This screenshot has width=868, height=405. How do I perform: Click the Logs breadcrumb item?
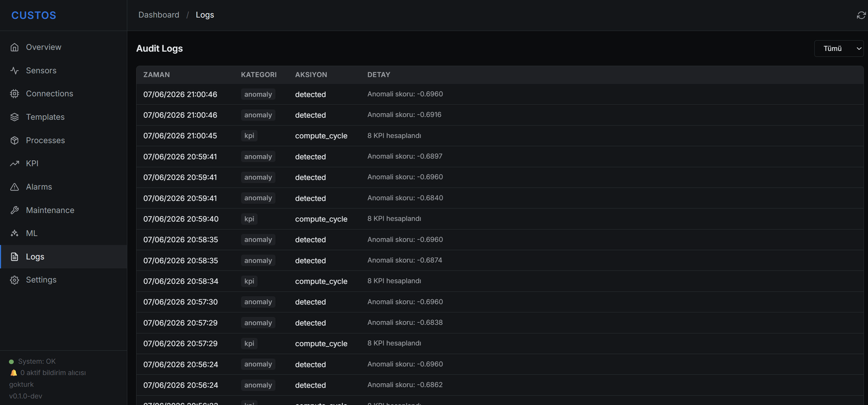coord(205,15)
